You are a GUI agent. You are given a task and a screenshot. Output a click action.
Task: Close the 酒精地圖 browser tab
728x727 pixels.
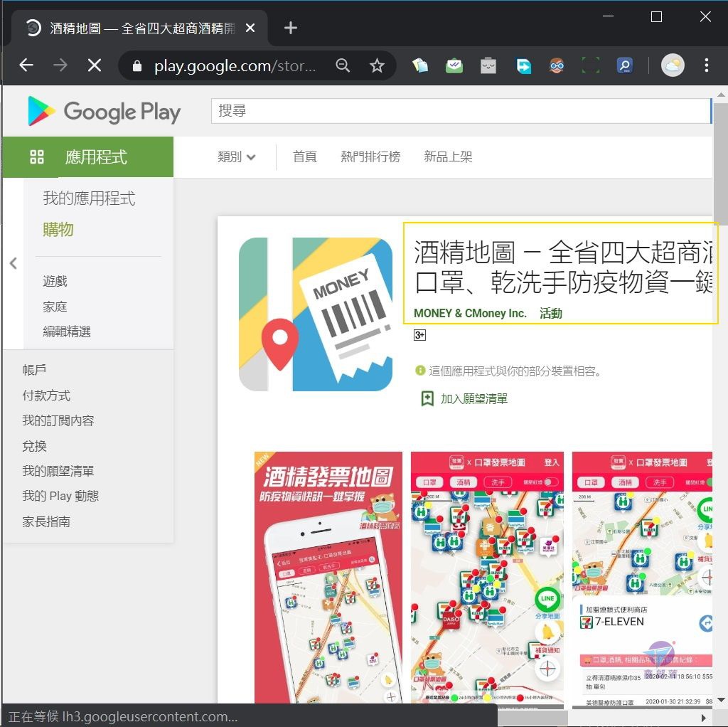coord(250,28)
